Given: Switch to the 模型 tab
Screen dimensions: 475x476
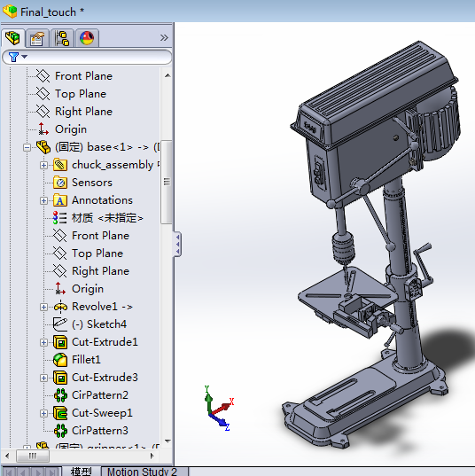Looking at the screenshot, I should pyautogui.click(x=81, y=472).
